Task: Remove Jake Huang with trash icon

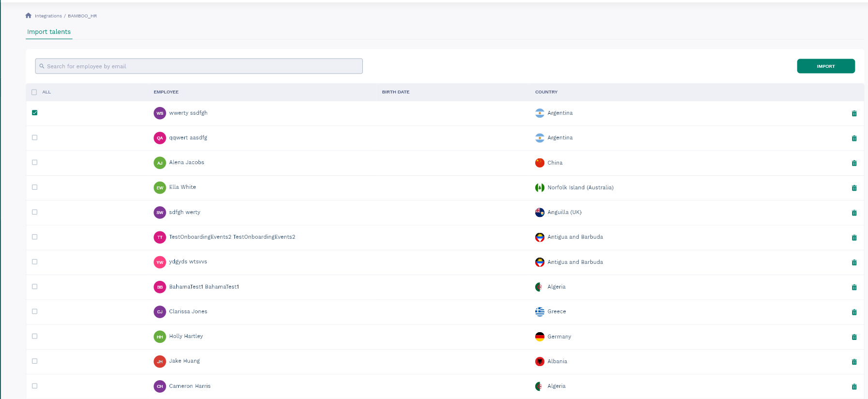Action: coord(854,362)
